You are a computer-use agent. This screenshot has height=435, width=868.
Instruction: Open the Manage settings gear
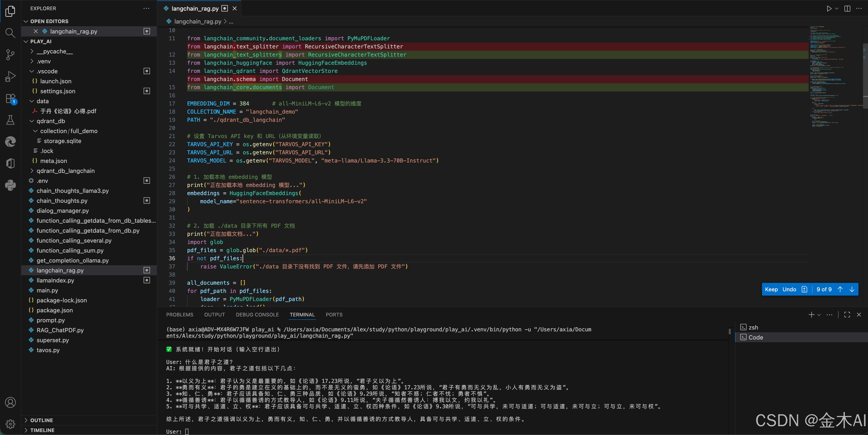click(x=10, y=424)
